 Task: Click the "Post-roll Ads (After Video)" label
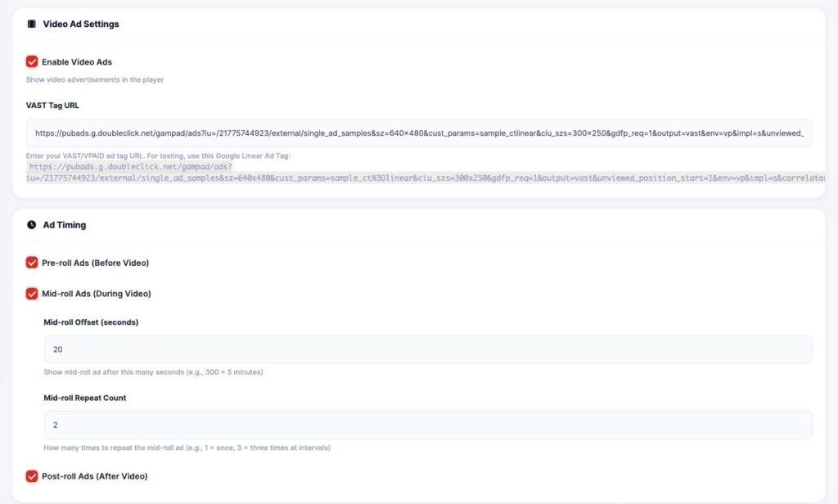pos(94,476)
